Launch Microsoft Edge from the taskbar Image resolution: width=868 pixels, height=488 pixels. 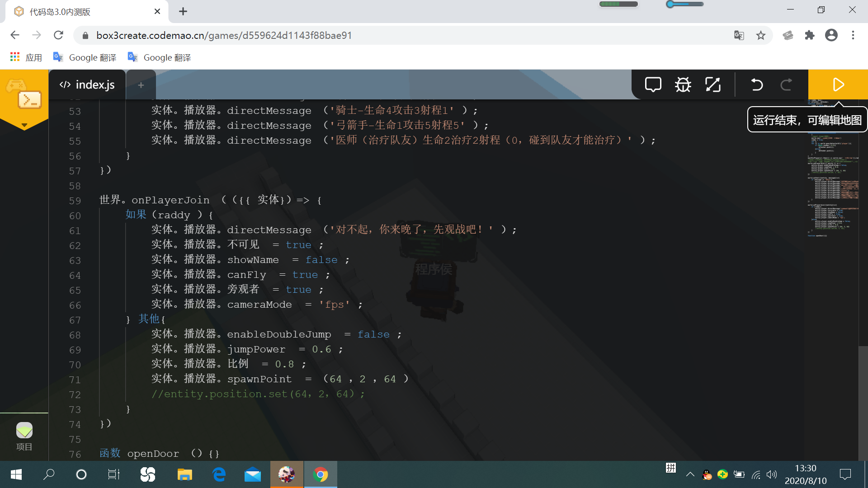pos(219,474)
